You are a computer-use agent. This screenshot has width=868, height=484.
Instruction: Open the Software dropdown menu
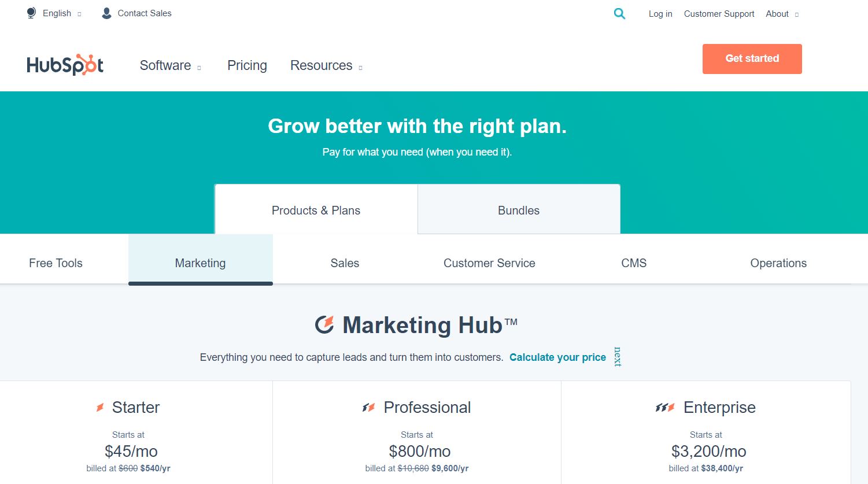point(171,65)
